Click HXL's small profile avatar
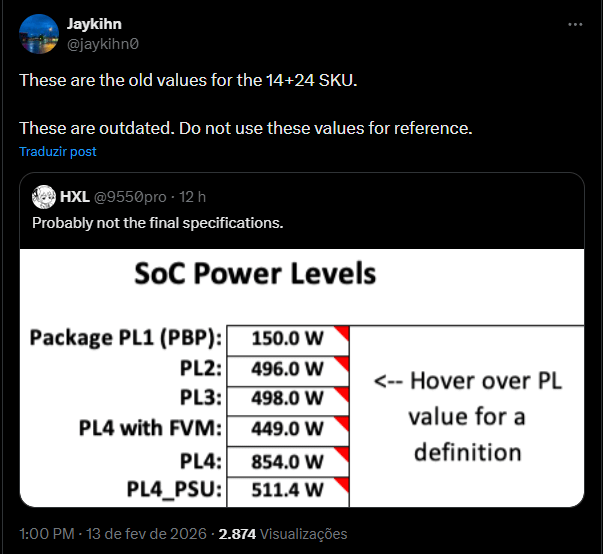 [43, 196]
